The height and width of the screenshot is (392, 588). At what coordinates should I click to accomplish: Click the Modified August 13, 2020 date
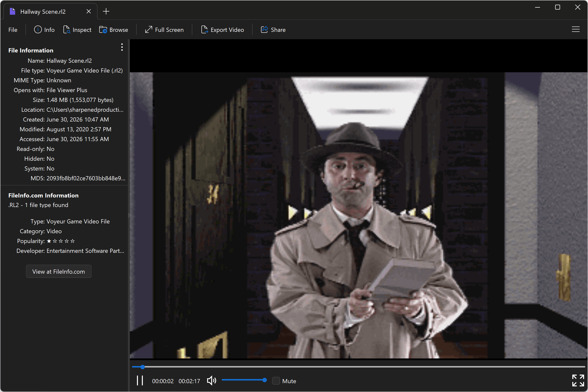click(79, 129)
